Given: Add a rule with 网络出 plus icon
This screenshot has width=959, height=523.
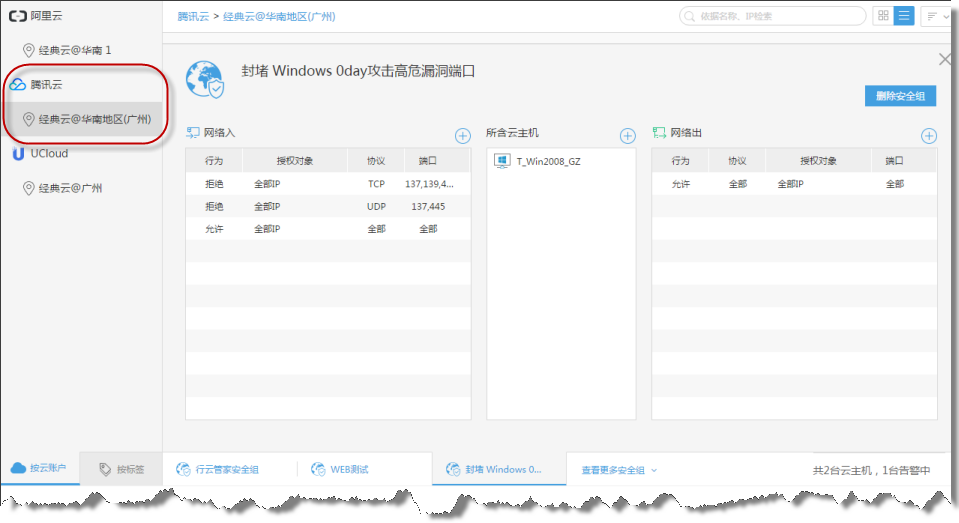Looking at the screenshot, I should (928, 136).
